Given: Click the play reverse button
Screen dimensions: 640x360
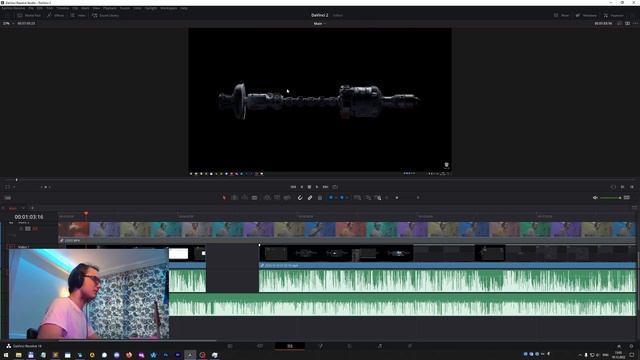Looking at the screenshot, I should [302, 187].
